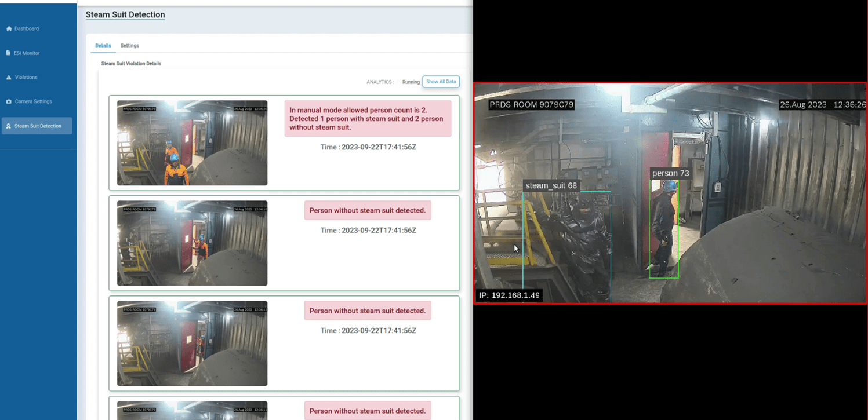Viewport: 868px width, 420px height.
Task: Click the partially visible fourth violation thumbnail
Action: pyautogui.click(x=192, y=410)
